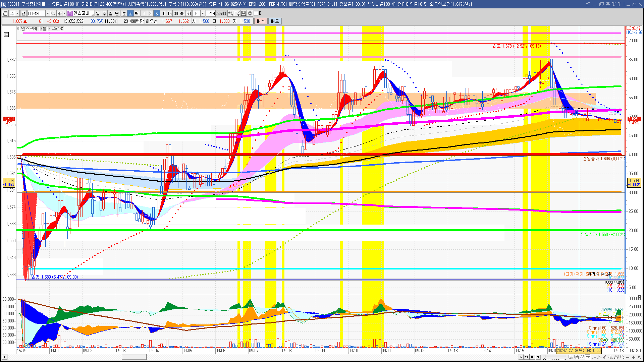The width and height of the screenshot is (644, 362).
Task: Open chart settings gear icon
Action: pos(250,13)
